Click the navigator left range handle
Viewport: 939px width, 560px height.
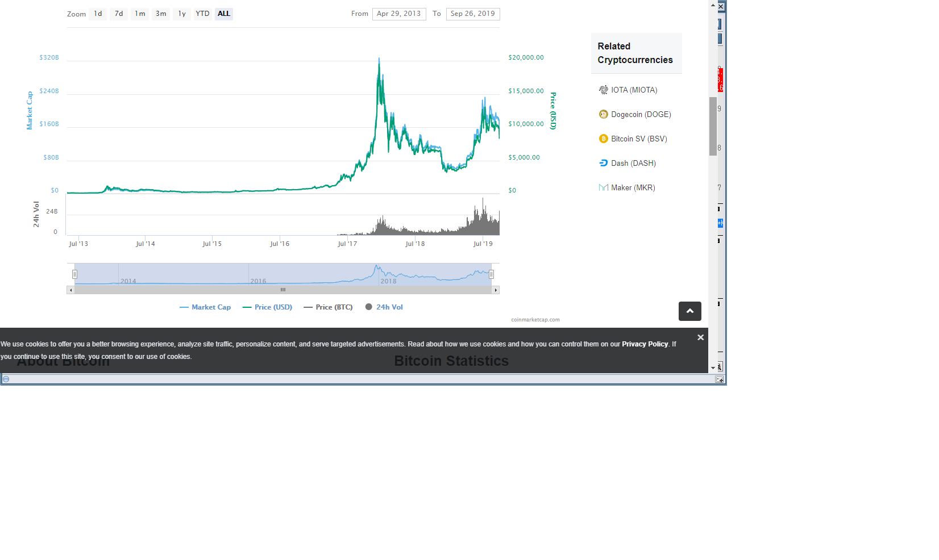click(x=74, y=274)
